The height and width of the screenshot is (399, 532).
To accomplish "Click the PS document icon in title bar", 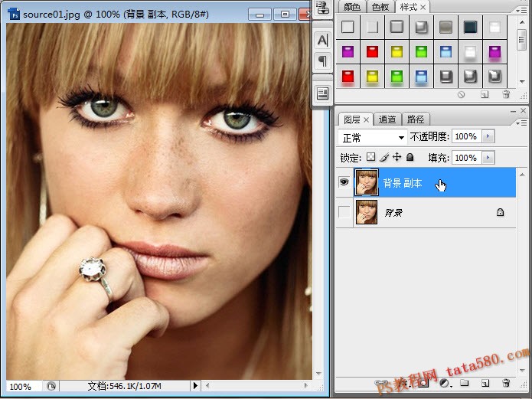I will (14, 15).
